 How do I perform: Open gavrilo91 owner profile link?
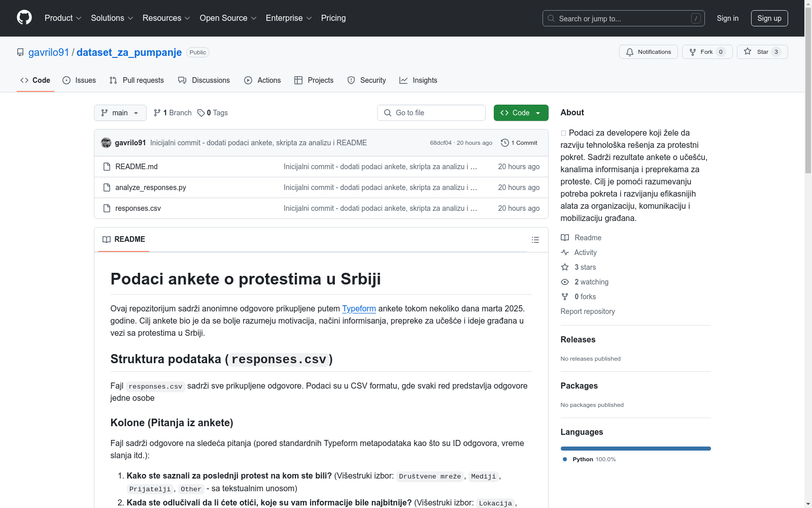point(49,52)
